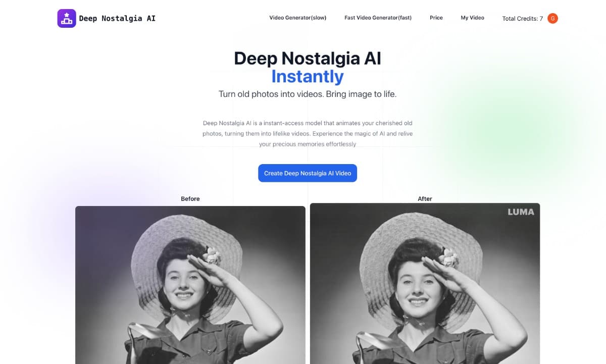Image resolution: width=606 pixels, height=364 pixels.
Task: Click the large black Deep Nostalgia AI heading
Action: tap(308, 59)
